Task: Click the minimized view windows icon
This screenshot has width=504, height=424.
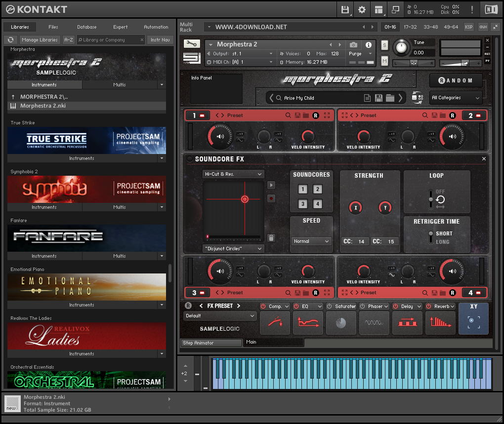Action: pyautogui.click(x=395, y=10)
